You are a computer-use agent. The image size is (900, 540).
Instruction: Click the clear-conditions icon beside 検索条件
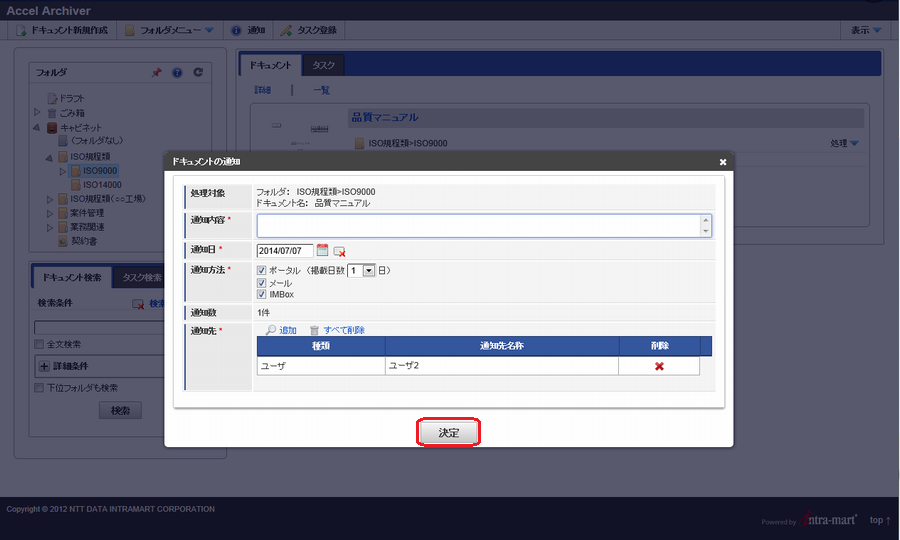click(x=138, y=304)
